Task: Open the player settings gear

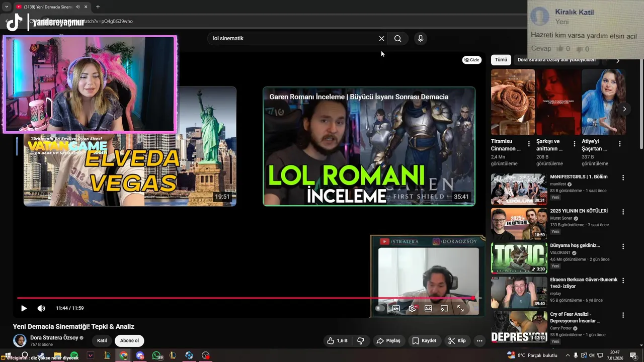Action: 412,308
